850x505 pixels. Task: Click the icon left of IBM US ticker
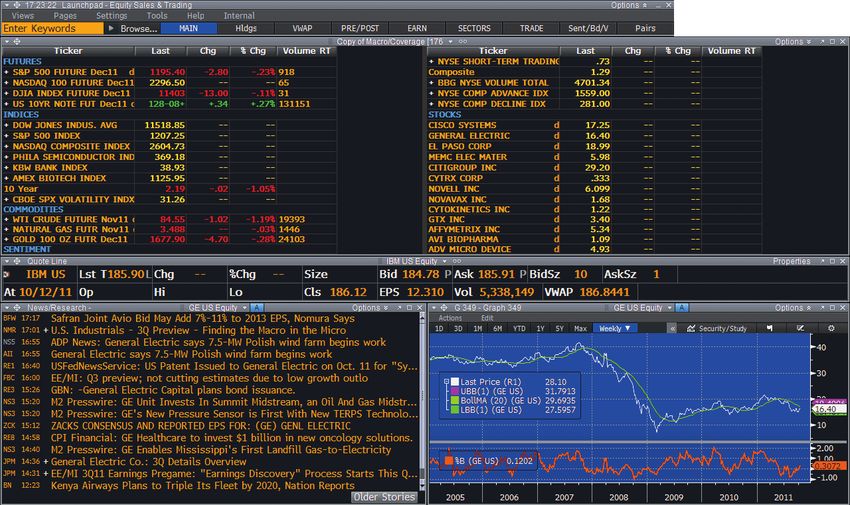pyautogui.click(x=7, y=275)
